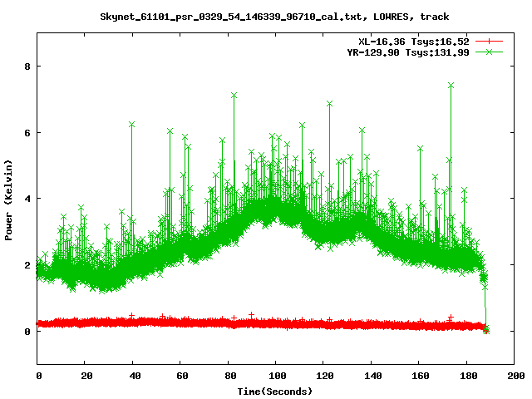
Task: Click y-axis tick label 4
Action: click(x=27, y=199)
